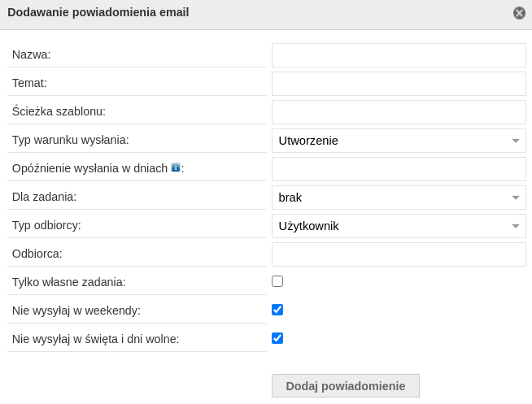Viewport: 532px width, 404px height.
Task: Close the Dodawanie powiadomienia email dialog
Action: (x=519, y=13)
